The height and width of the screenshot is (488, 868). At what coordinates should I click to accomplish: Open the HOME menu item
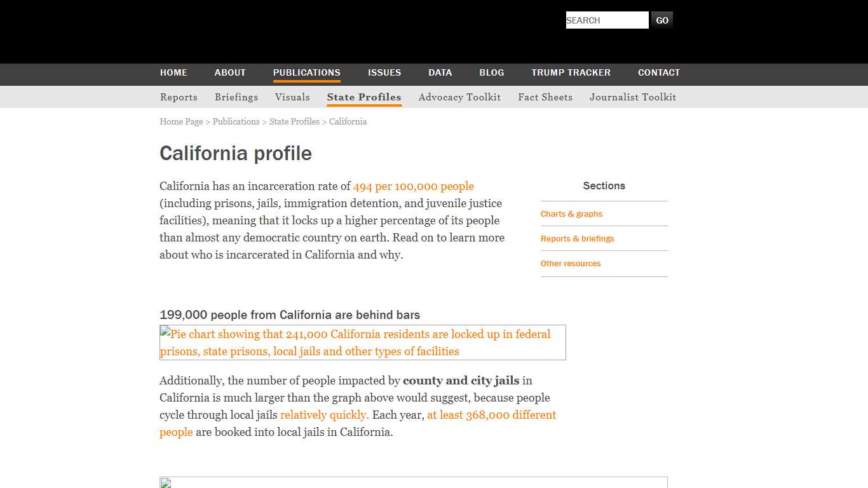coord(173,72)
